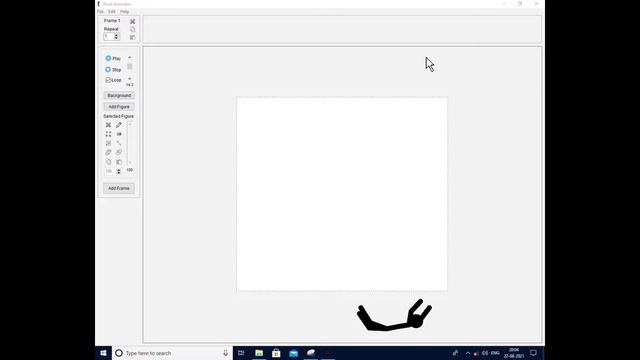This screenshot has height=360, width=640.
Task: Click the Add Figure button
Action: [119, 107]
